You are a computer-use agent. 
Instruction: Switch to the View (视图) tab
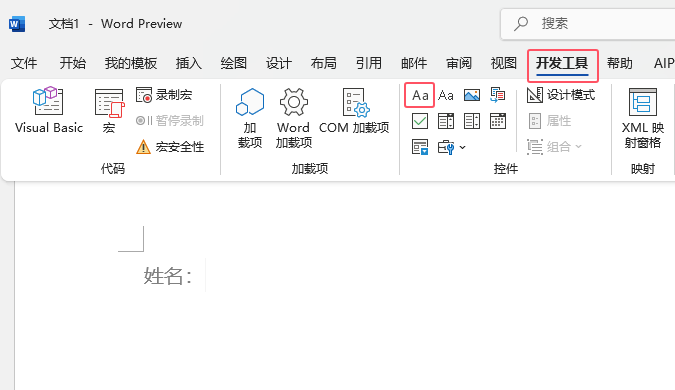click(504, 63)
